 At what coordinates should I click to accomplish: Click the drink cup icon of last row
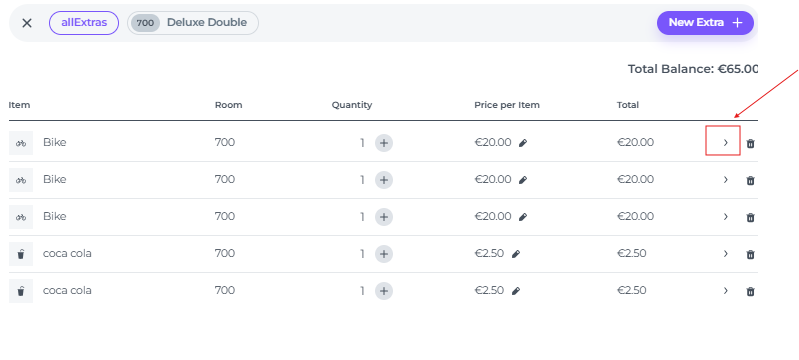click(21, 291)
